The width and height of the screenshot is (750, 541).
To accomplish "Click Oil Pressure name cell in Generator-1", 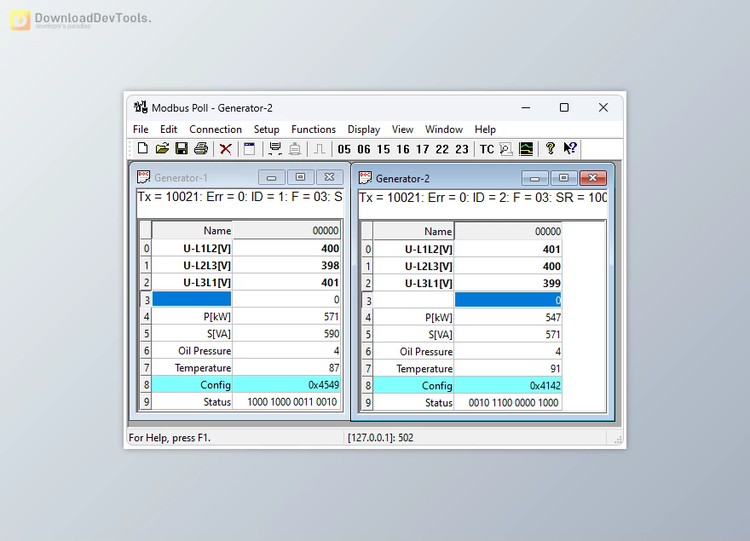I will point(192,351).
